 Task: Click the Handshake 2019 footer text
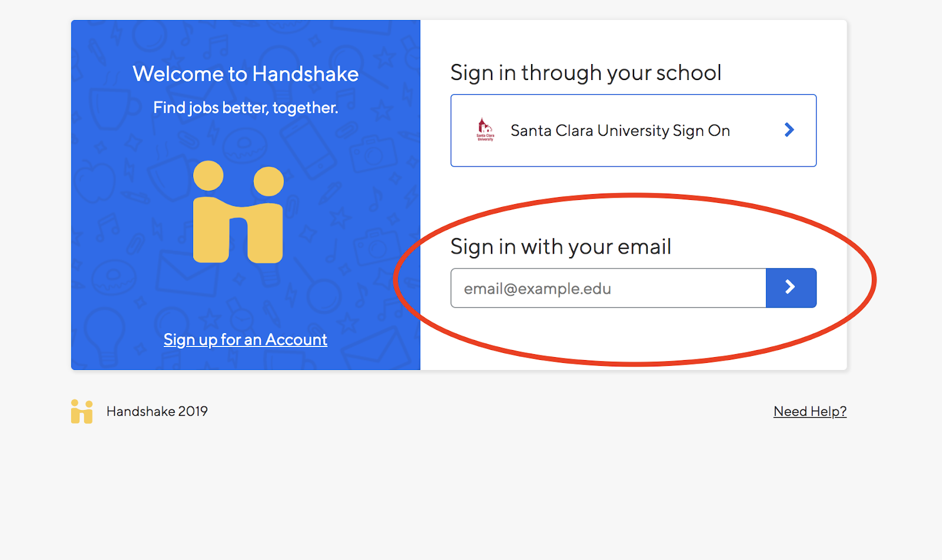(157, 412)
